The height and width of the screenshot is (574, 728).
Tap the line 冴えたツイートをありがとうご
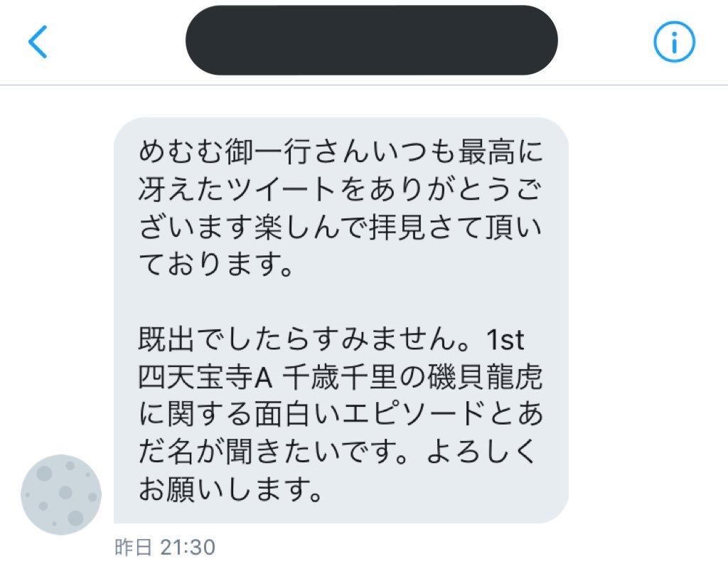pos(341,189)
